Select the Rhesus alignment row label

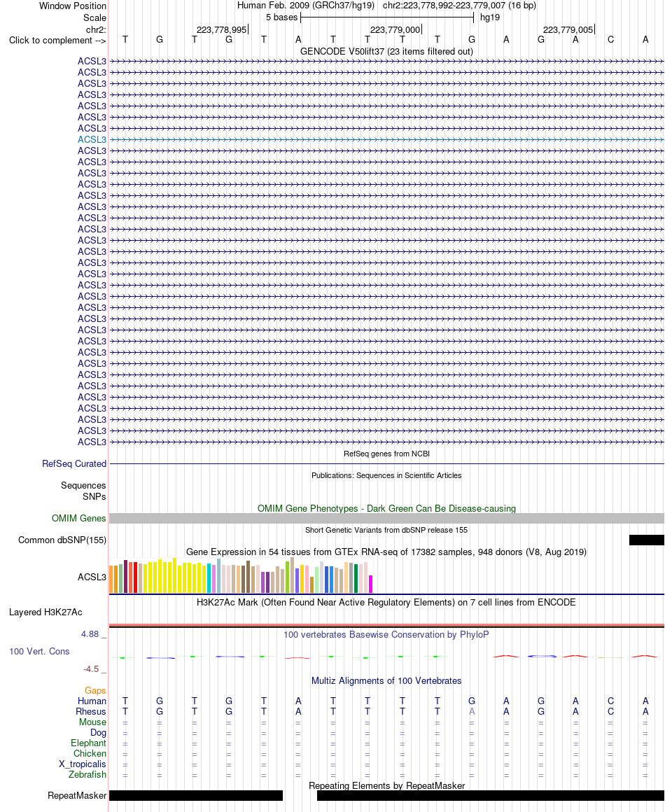tap(91, 711)
